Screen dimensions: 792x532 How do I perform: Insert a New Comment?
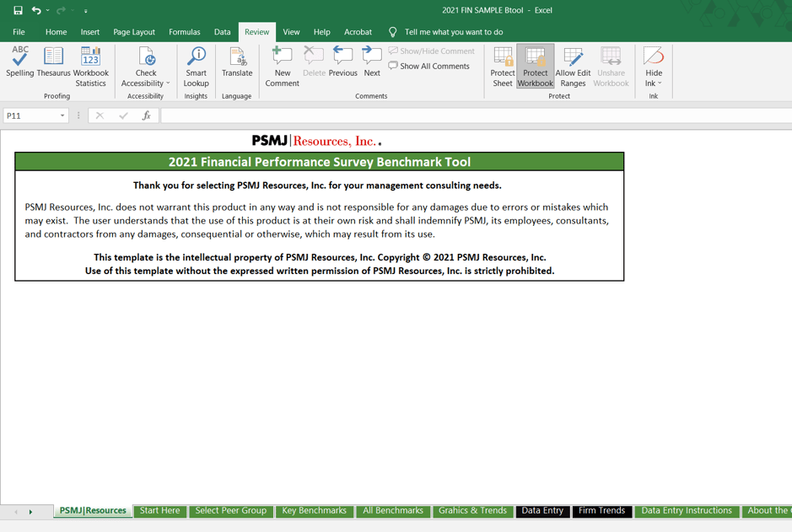(283, 67)
